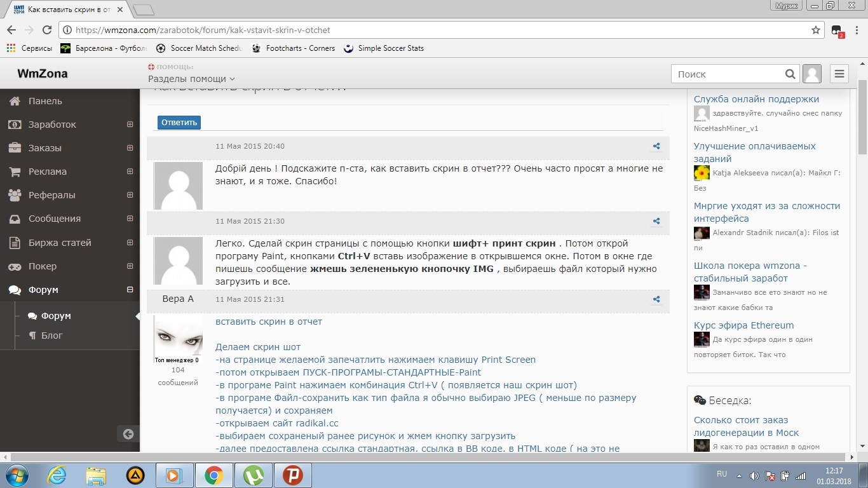Share the 21:30 post via share icon
The image size is (868, 488).
[656, 221]
